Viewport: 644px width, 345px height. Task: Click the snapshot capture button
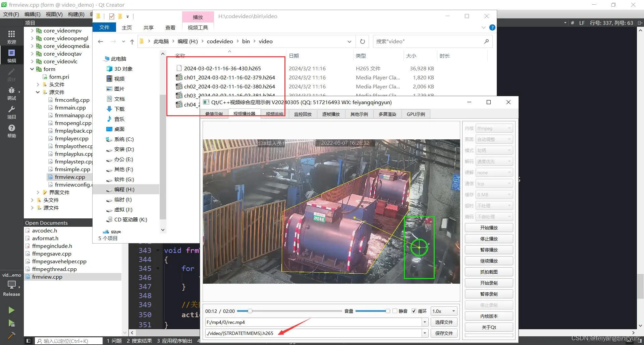(x=489, y=272)
